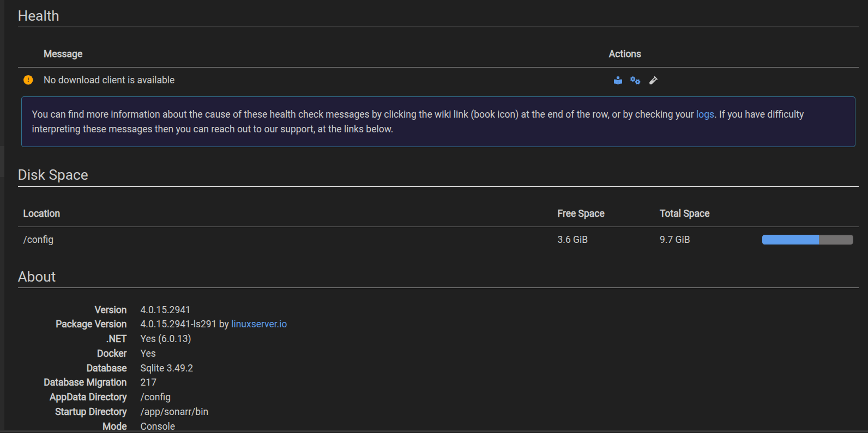This screenshot has width=868, height=433.
Task: Click the 'No download client is available' message
Action: tap(109, 80)
